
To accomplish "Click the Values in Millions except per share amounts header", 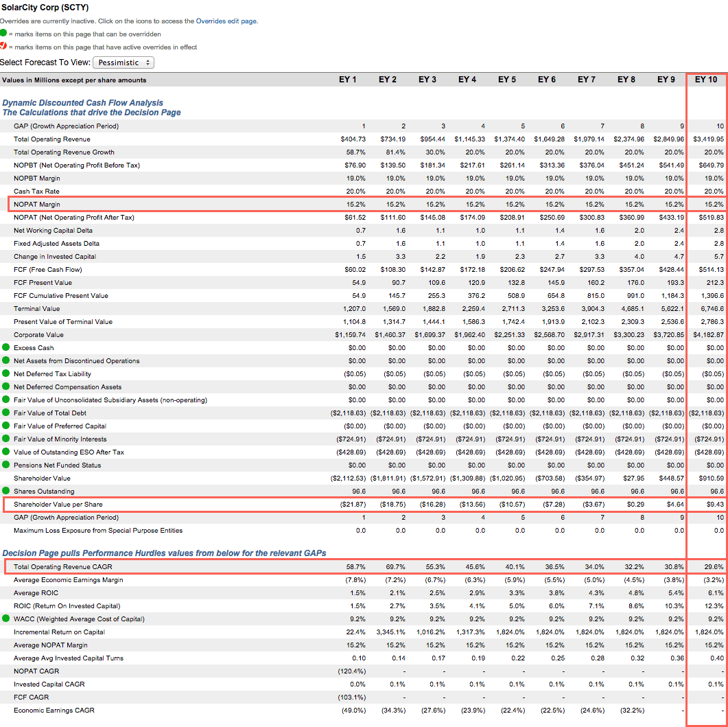I will (74, 80).
